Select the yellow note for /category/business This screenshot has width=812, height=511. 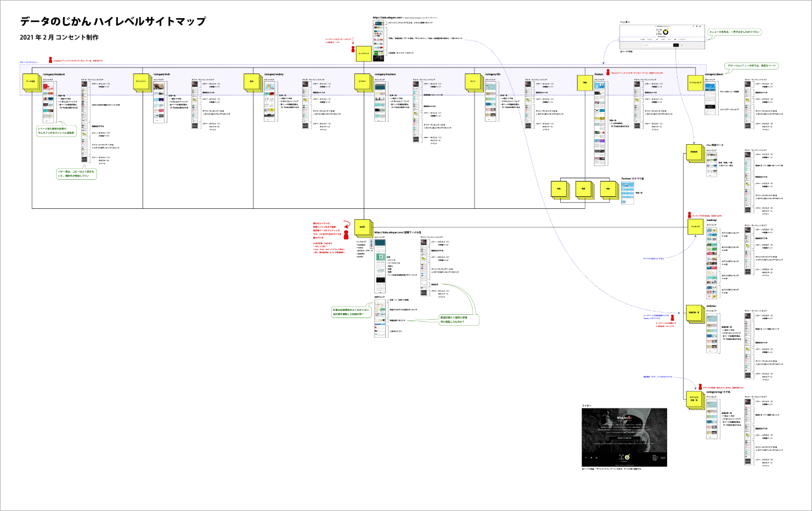point(363,81)
